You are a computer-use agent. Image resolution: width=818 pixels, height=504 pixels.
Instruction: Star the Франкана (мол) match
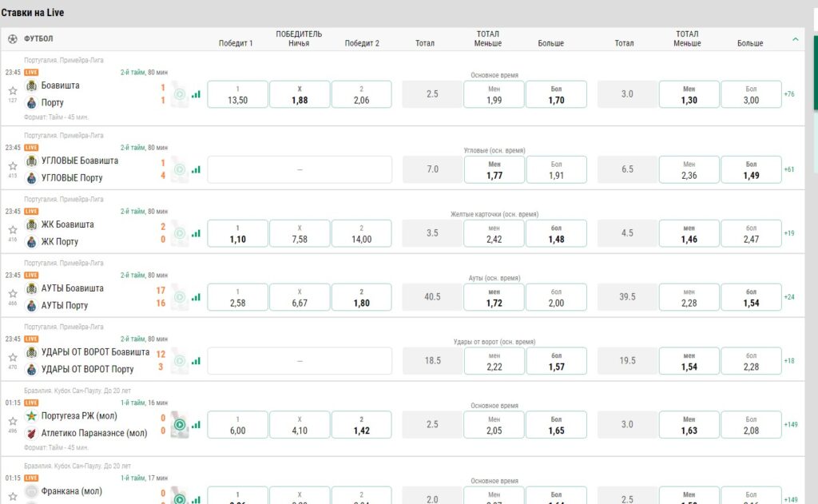coord(13,496)
